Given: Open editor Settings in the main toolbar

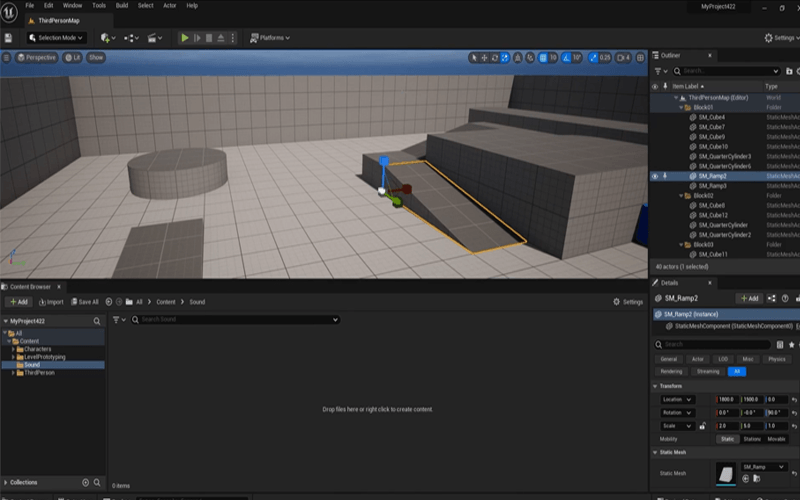Looking at the screenshot, I should 782,38.
